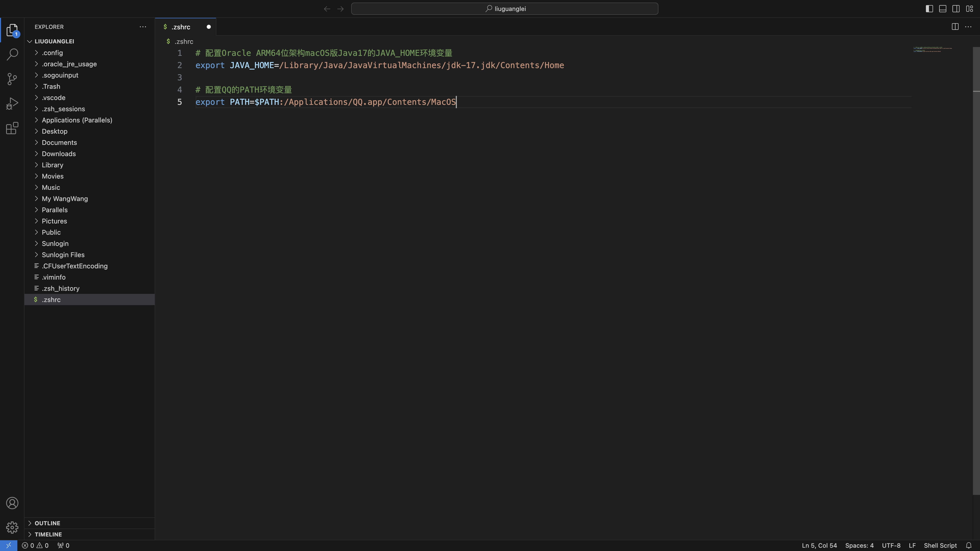Click line number 3 in the gutter
This screenshot has height=551, width=980.
point(180,78)
